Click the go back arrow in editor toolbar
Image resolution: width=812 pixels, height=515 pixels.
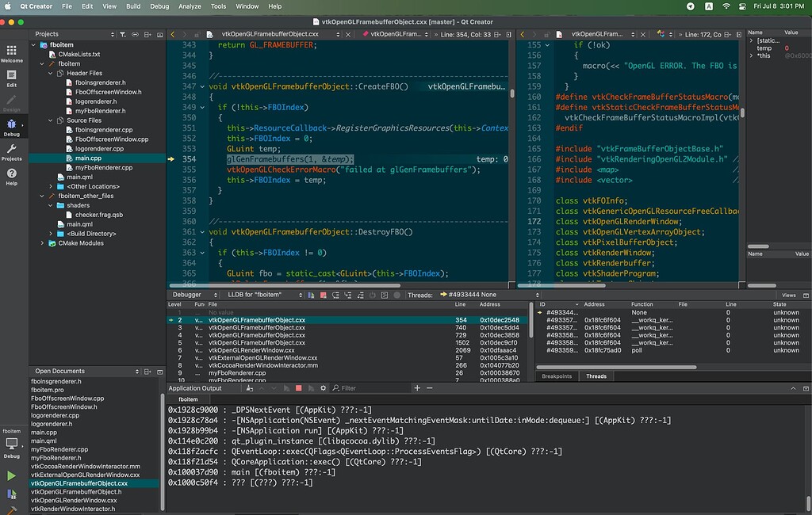(173, 34)
